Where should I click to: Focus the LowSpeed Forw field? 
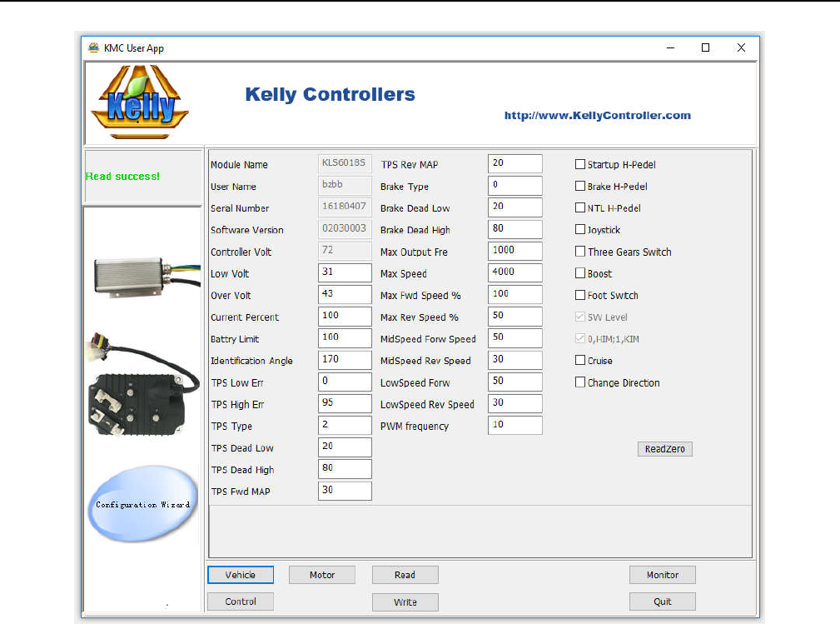(x=514, y=382)
